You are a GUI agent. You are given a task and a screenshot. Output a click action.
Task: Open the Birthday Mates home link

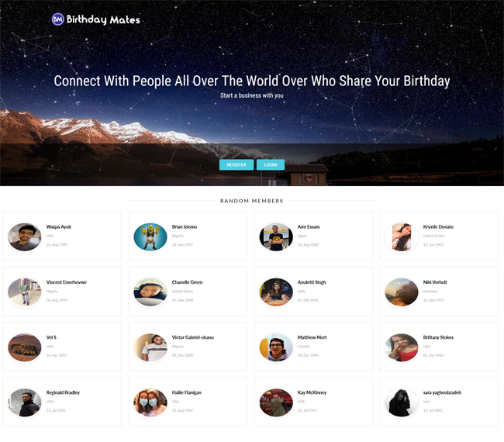[x=96, y=19]
